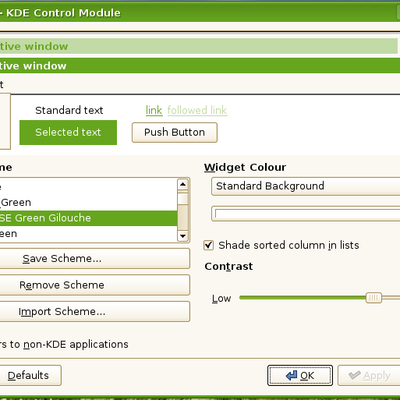Click the 'Selected text' preview area

coord(68,132)
